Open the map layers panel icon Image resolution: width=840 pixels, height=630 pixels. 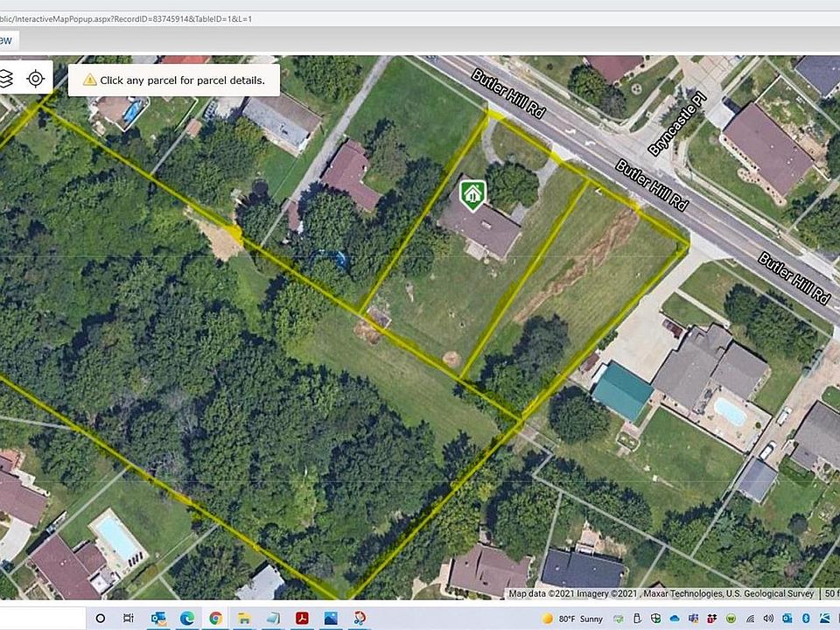5,79
